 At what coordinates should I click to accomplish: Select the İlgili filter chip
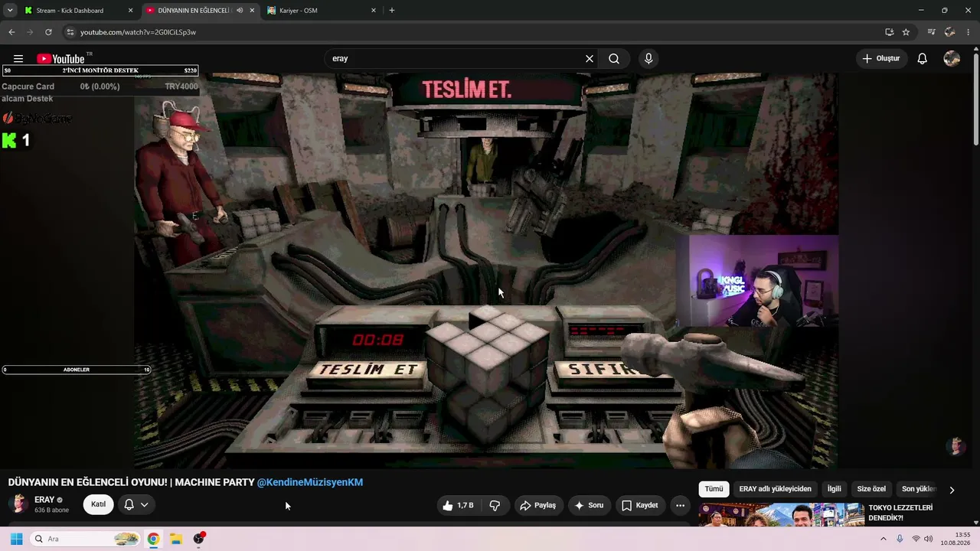point(834,489)
